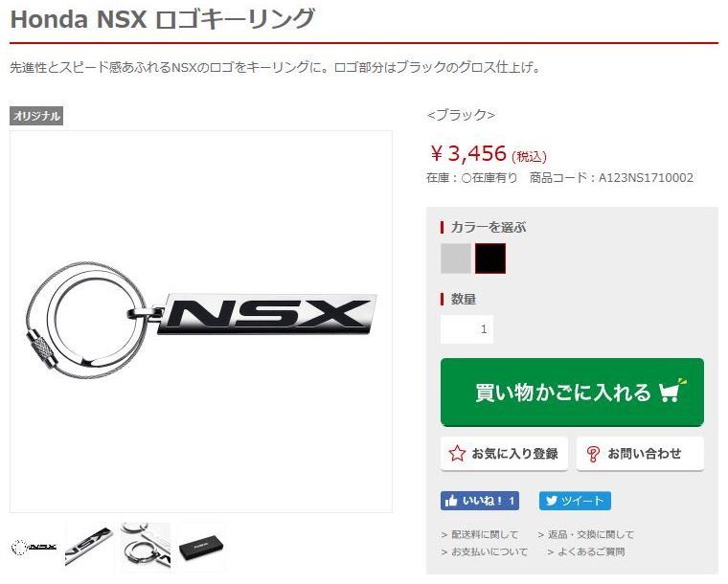Select first thumbnail of full keyring

[34, 548]
